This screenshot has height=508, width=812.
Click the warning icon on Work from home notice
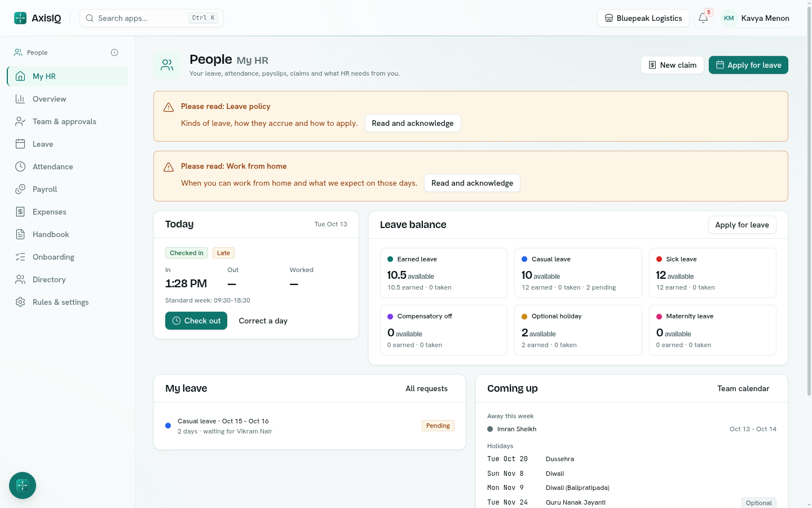coord(169,167)
